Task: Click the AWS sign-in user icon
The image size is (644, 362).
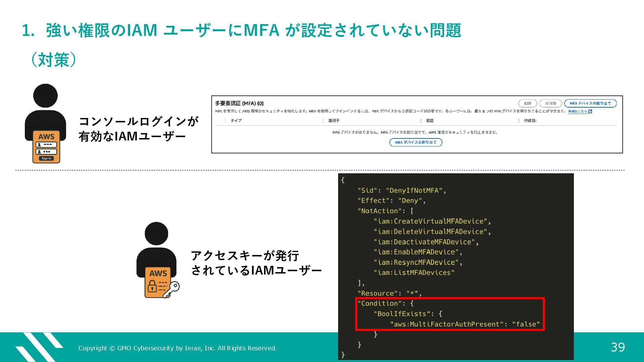Action: [x=45, y=123]
